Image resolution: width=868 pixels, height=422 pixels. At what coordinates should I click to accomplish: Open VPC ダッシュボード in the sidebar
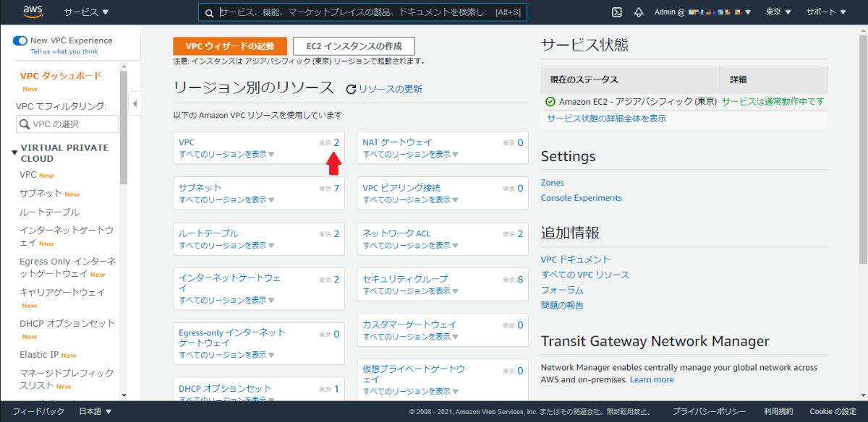(x=61, y=76)
